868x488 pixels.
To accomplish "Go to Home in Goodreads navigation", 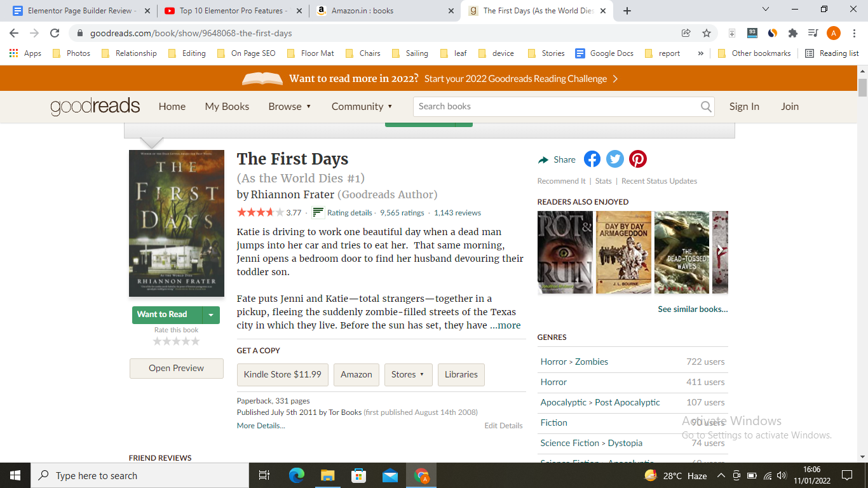I will [x=172, y=107].
